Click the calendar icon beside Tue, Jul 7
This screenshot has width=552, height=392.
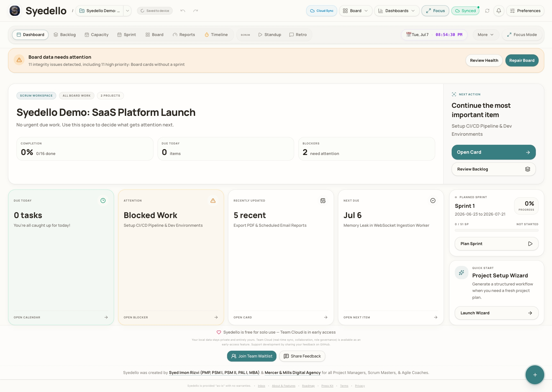pyautogui.click(x=408, y=34)
